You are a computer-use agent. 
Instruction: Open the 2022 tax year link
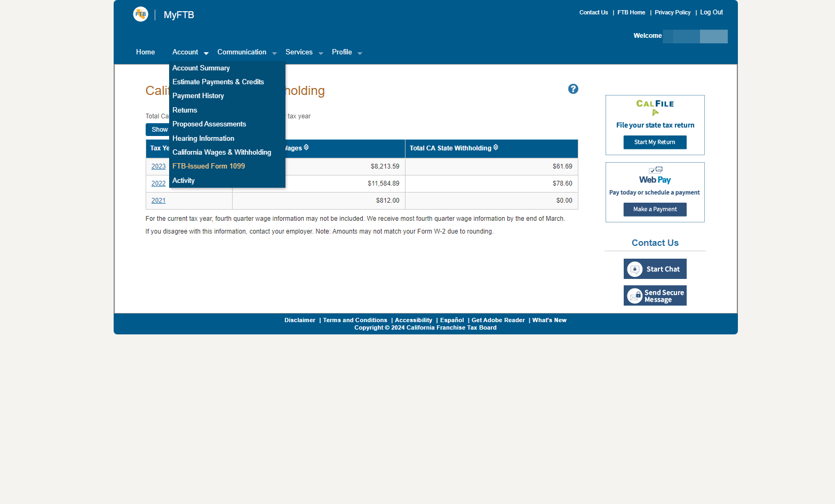pos(158,183)
